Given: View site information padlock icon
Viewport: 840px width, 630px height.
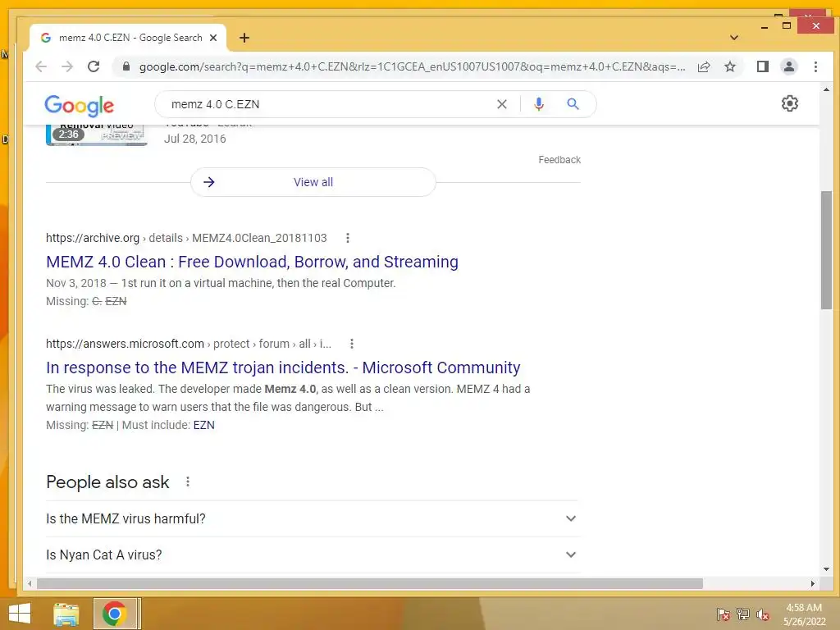Looking at the screenshot, I should [x=126, y=66].
